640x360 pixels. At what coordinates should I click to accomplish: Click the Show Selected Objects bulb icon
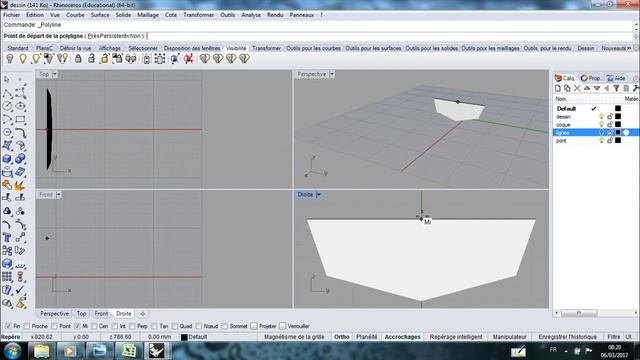point(36,59)
